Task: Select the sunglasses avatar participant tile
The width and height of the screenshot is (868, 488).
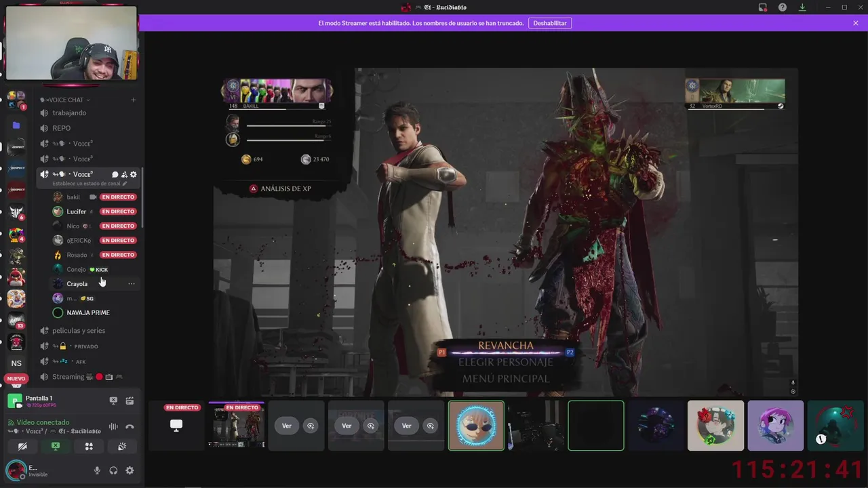Action: 476,426
